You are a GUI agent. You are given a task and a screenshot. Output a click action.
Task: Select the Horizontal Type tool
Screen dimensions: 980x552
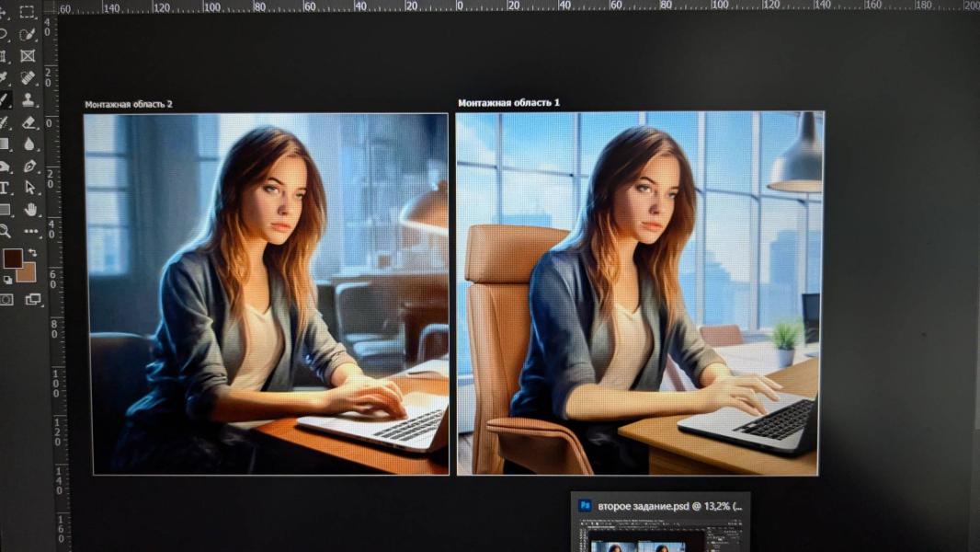[x=5, y=188]
